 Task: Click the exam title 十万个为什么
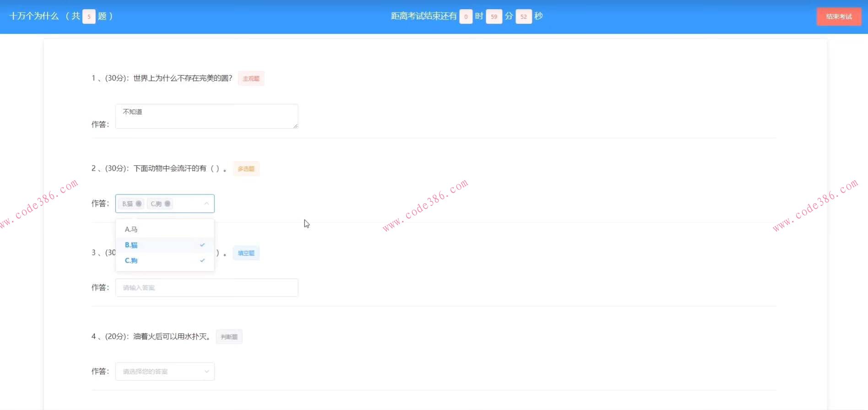(34, 16)
